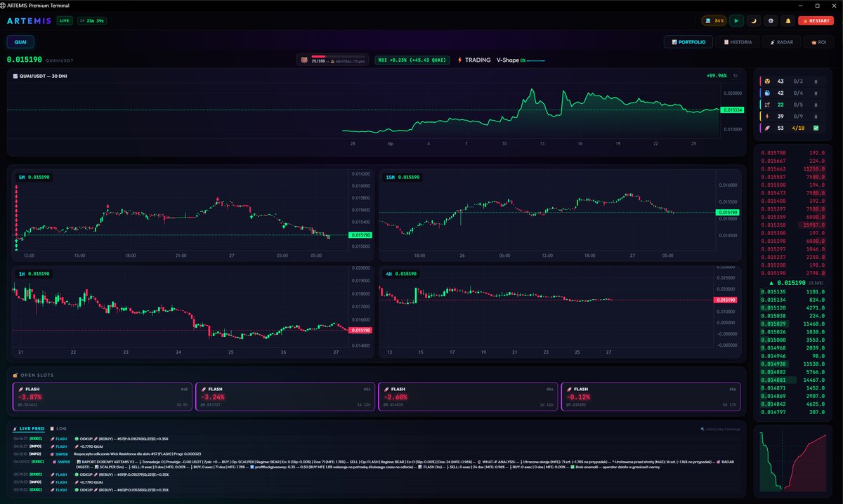Viewport: 843px width, 504px height.
Task: Open settings via the gear icon
Action: pos(771,21)
